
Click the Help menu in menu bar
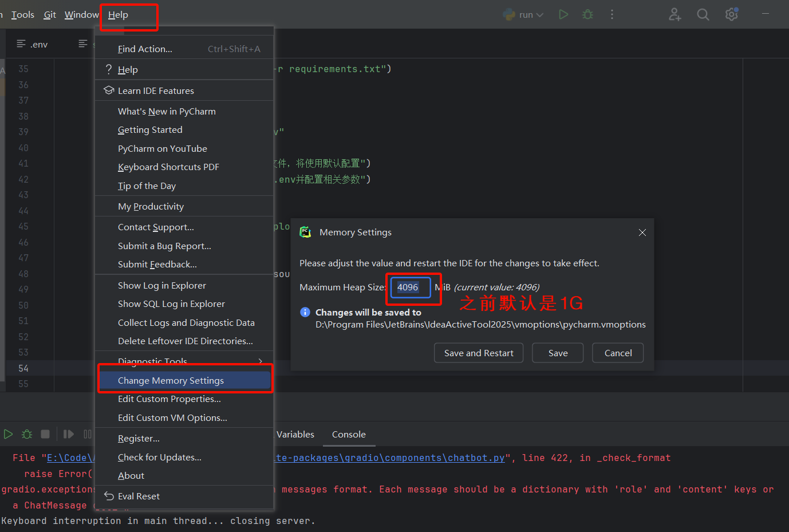[x=118, y=14]
